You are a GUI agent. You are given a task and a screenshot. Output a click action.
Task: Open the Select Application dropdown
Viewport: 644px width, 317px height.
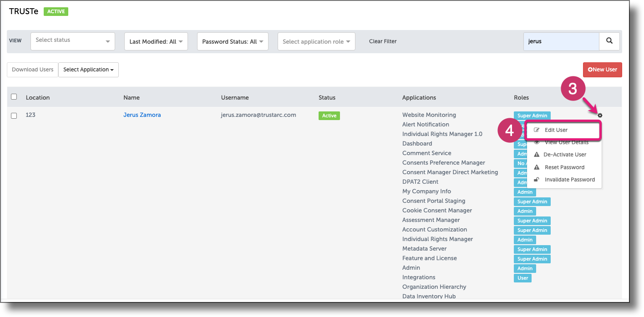pyautogui.click(x=88, y=70)
